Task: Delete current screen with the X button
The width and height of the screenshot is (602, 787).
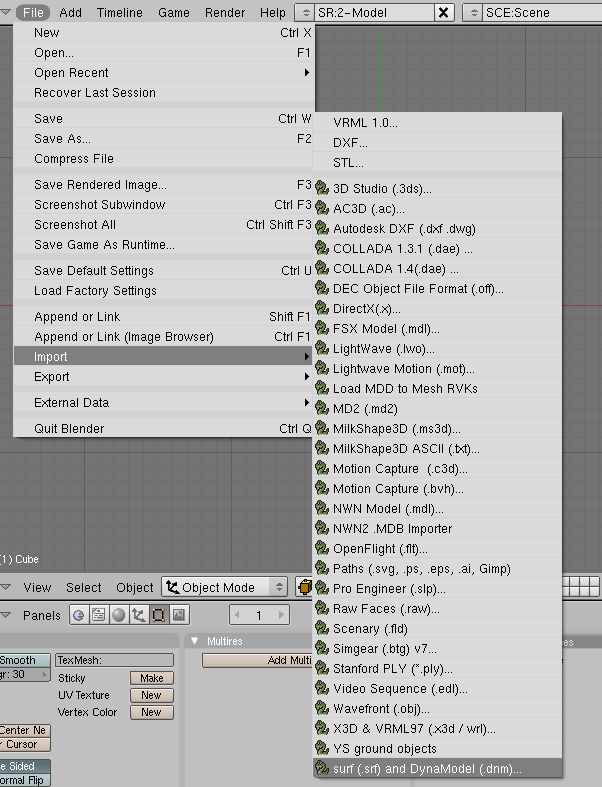Action: tap(444, 13)
